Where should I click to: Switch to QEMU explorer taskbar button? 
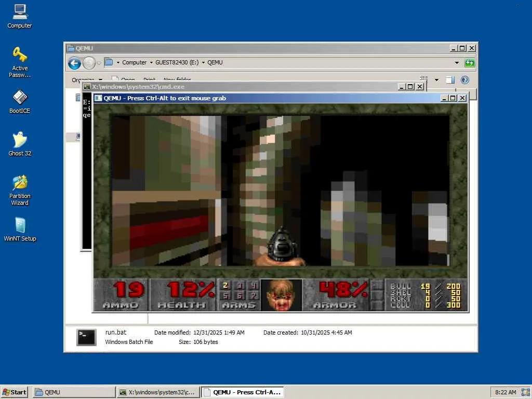74,392
